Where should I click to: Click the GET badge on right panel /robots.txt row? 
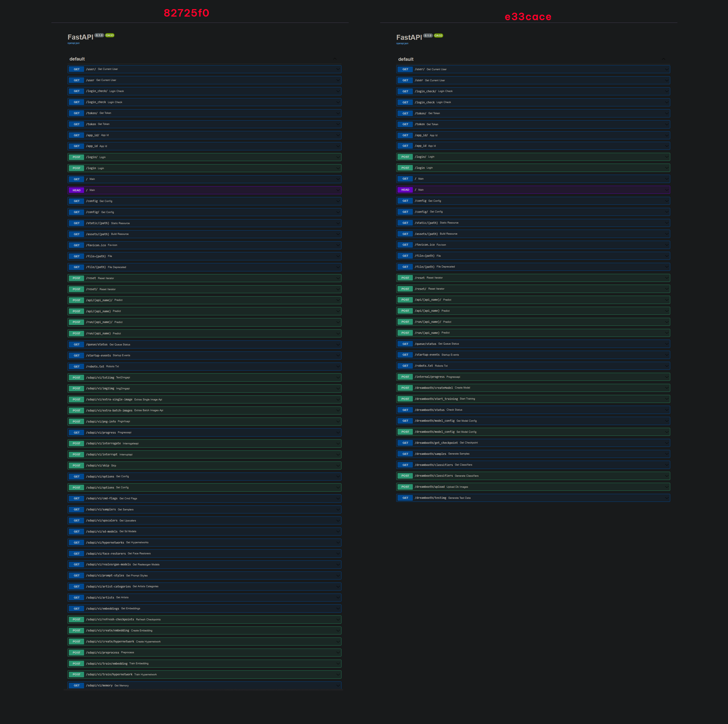tap(405, 365)
